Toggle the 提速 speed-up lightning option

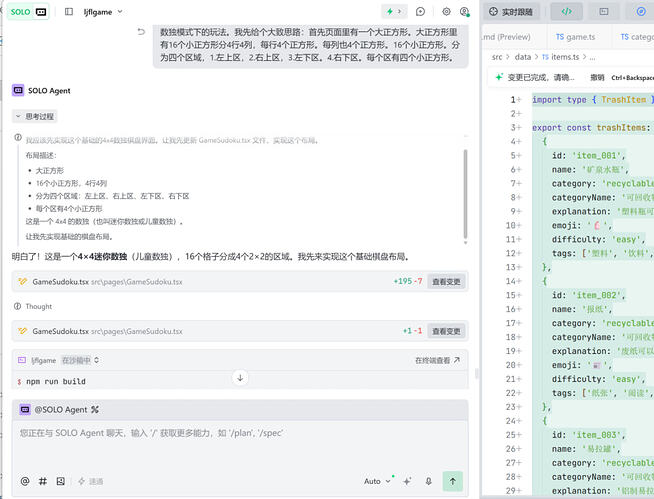(91, 481)
